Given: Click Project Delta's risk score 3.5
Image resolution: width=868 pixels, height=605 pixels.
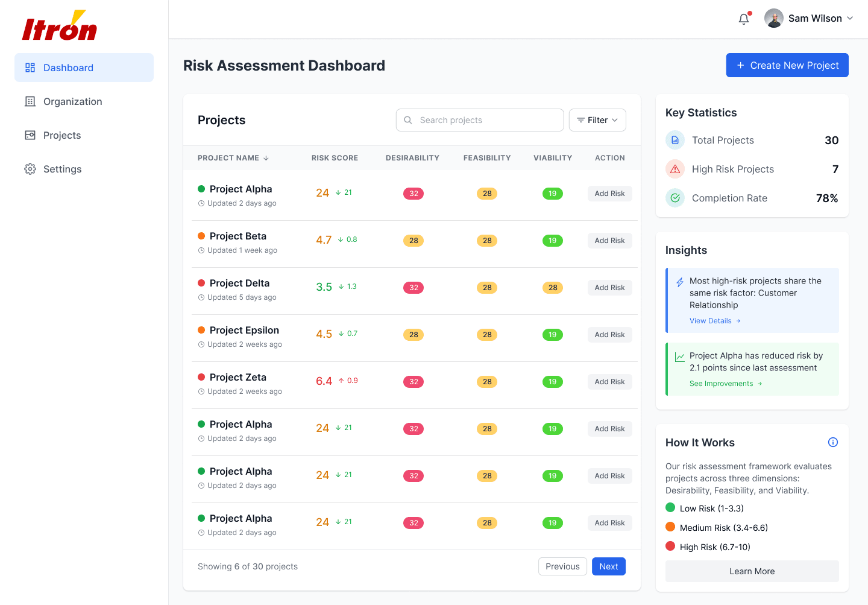Looking at the screenshot, I should click(x=324, y=287).
